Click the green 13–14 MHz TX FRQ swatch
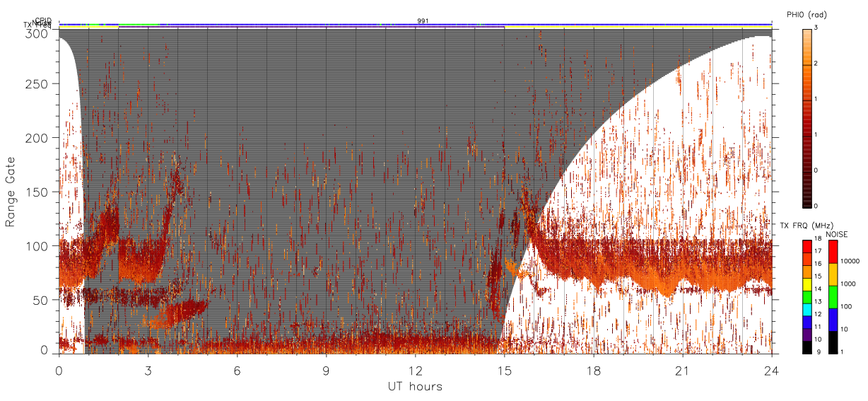The height and width of the screenshot is (401, 868). click(x=807, y=296)
